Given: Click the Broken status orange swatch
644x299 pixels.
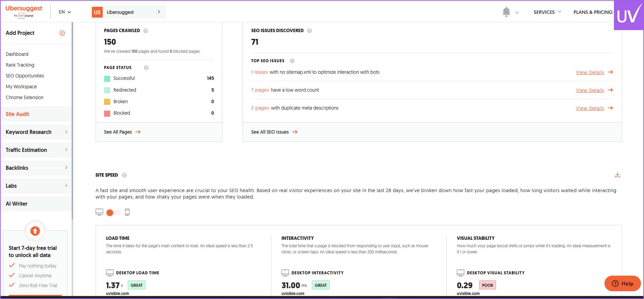Looking at the screenshot, I should pos(107,102).
